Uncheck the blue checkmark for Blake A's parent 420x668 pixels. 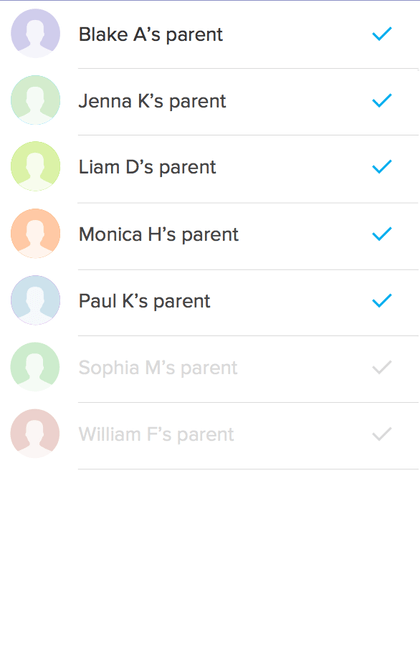click(x=382, y=34)
